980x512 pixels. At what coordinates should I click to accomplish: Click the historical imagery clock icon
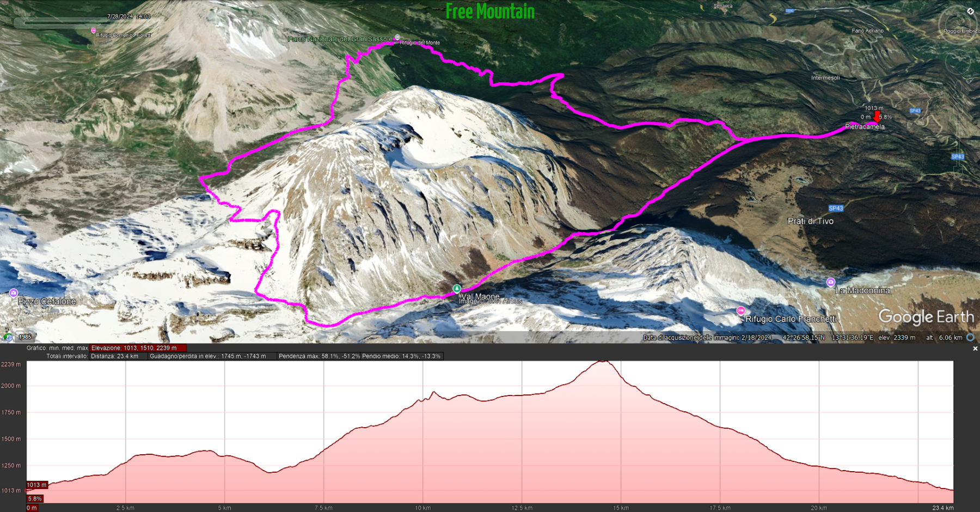point(7,337)
